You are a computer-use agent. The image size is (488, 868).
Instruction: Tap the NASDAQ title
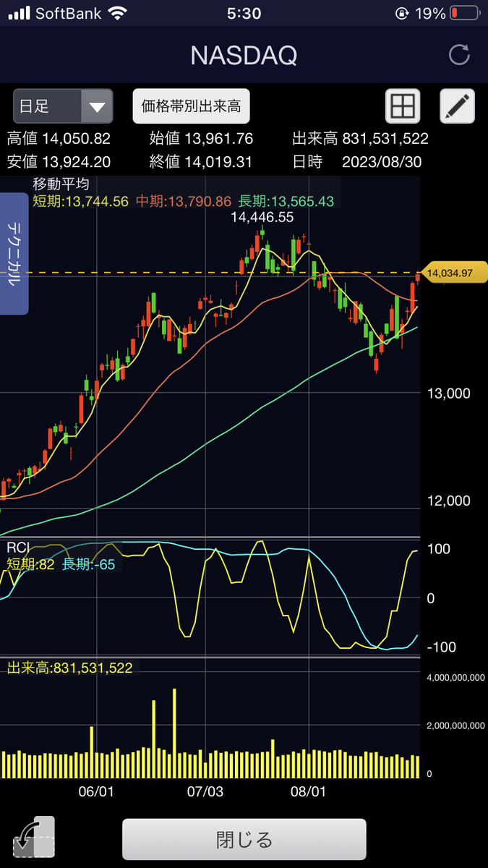point(244,56)
